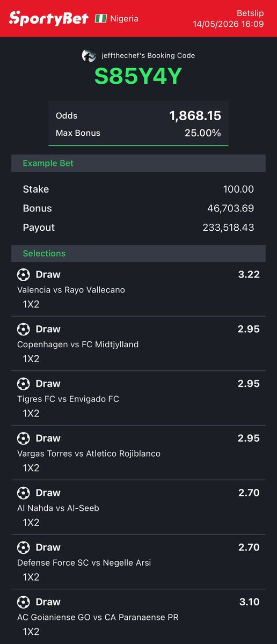Click the Payout amount 233,518.43
The image size is (277, 644).
tap(229, 228)
